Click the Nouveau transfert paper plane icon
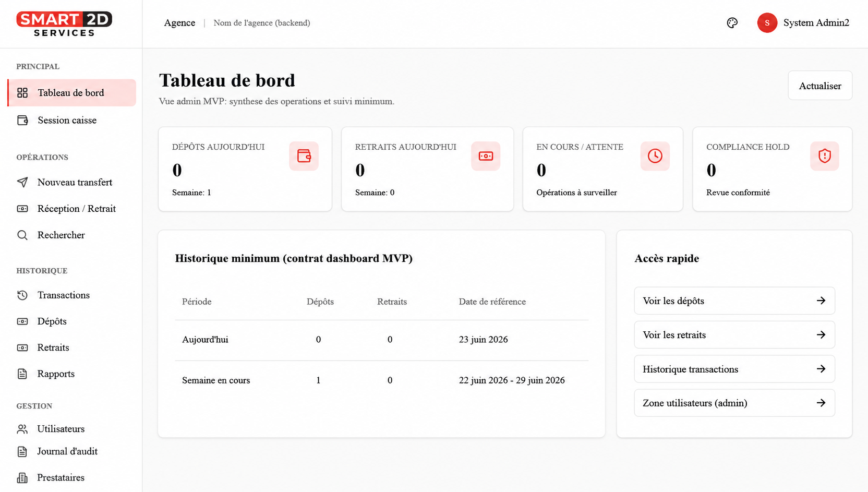Image resolution: width=868 pixels, height=492 pixels. point(22,182)
